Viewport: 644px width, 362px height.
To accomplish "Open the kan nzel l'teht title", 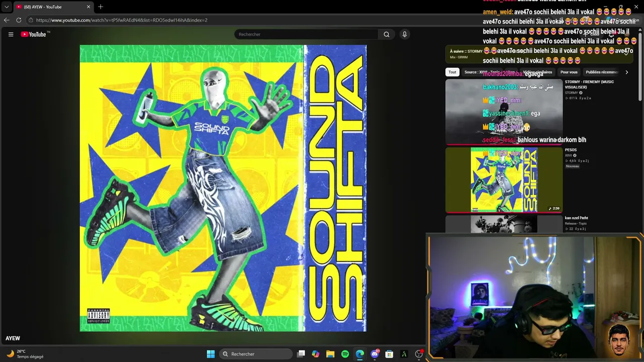I will point(577,218).
